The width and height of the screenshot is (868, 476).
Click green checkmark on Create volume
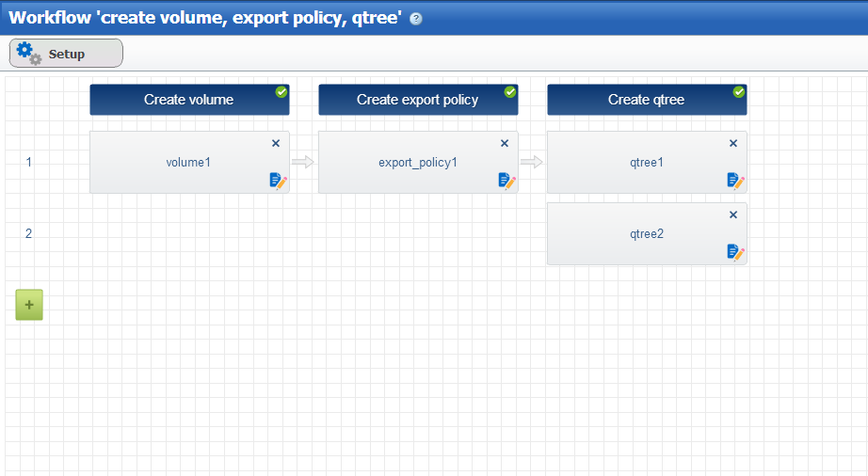pos(281,91)
